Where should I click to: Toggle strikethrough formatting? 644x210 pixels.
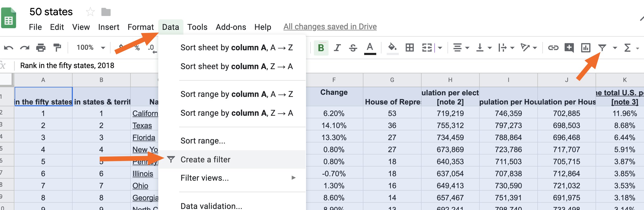click(x=353, y=48)
